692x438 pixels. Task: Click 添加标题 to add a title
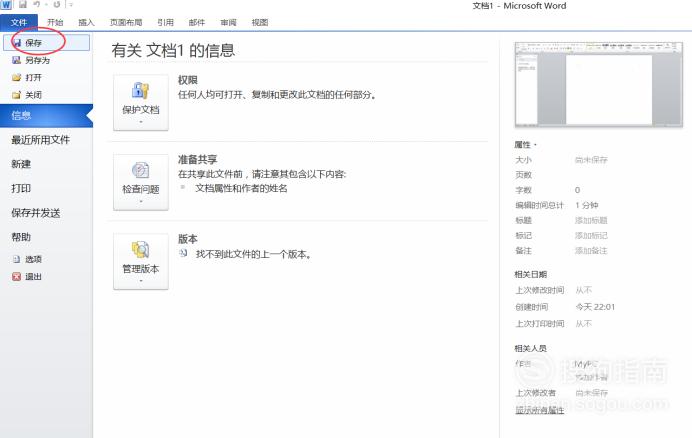coord(591,220)
